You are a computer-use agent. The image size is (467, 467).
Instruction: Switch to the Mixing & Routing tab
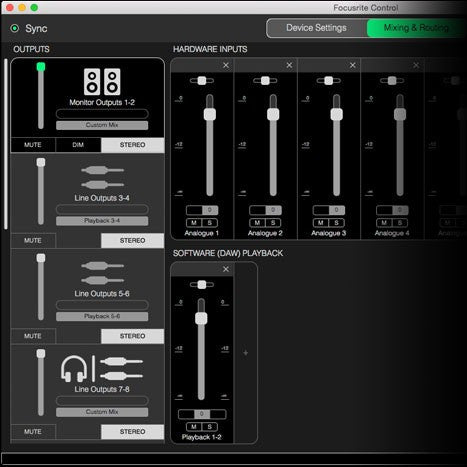point(416,28)
